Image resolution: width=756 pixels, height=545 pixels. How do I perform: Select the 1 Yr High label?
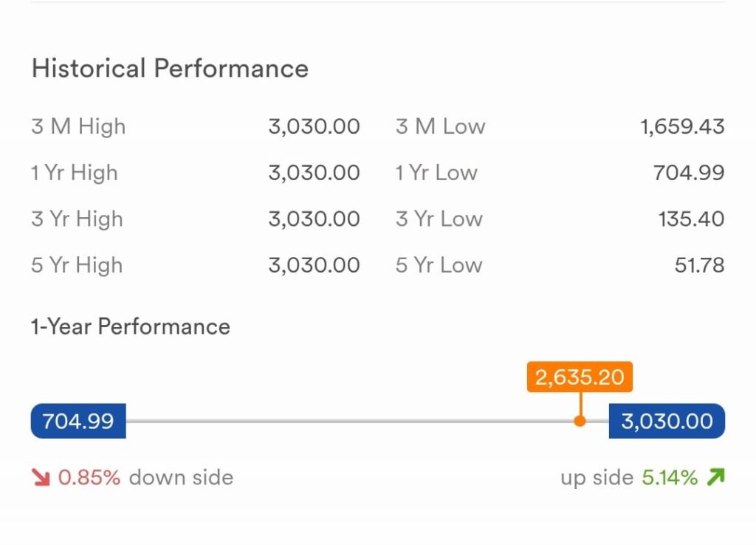tap(75, 173)
